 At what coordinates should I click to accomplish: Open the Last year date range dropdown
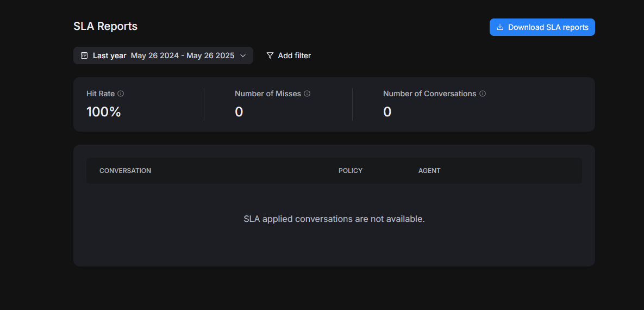[x=163, y=55]
